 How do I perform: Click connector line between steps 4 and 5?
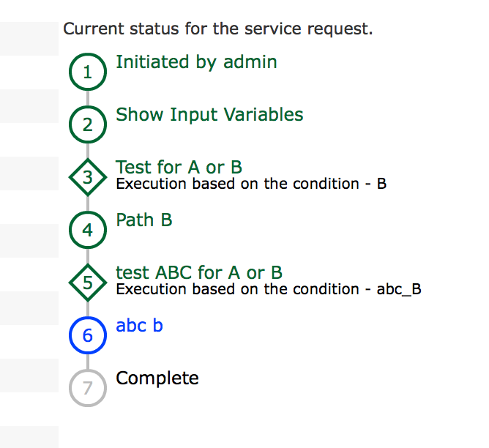pyautogui.click(x=88, y=256)
